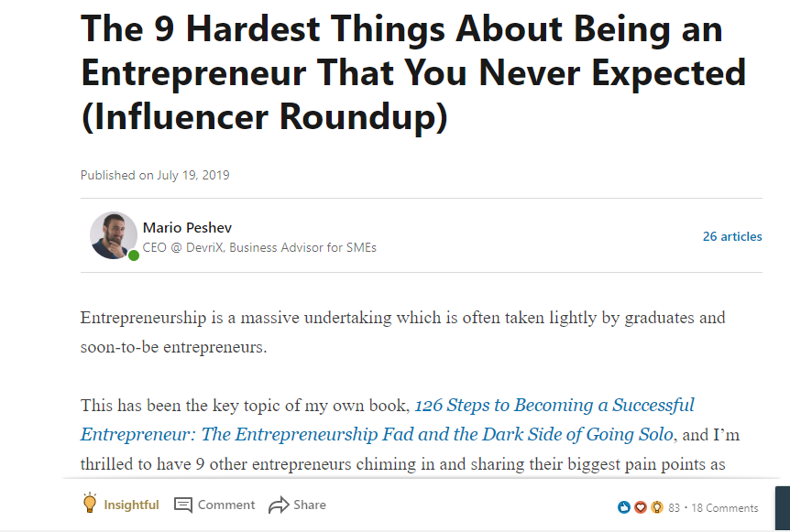The height and width of the screenshot is (532, 790).
Task: Open the 26 articles link
Action: click(732, 236)
